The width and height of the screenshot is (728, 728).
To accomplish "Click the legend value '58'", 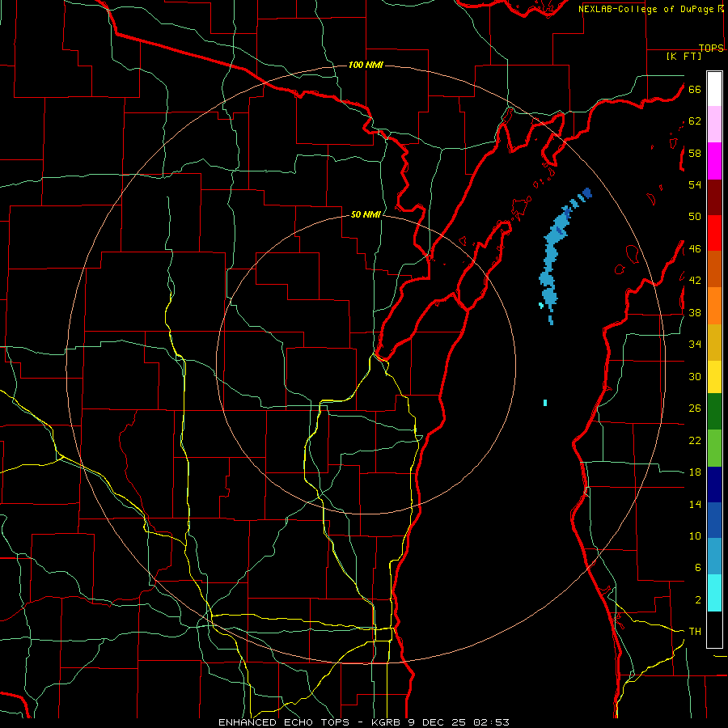I will coord(695,153).
